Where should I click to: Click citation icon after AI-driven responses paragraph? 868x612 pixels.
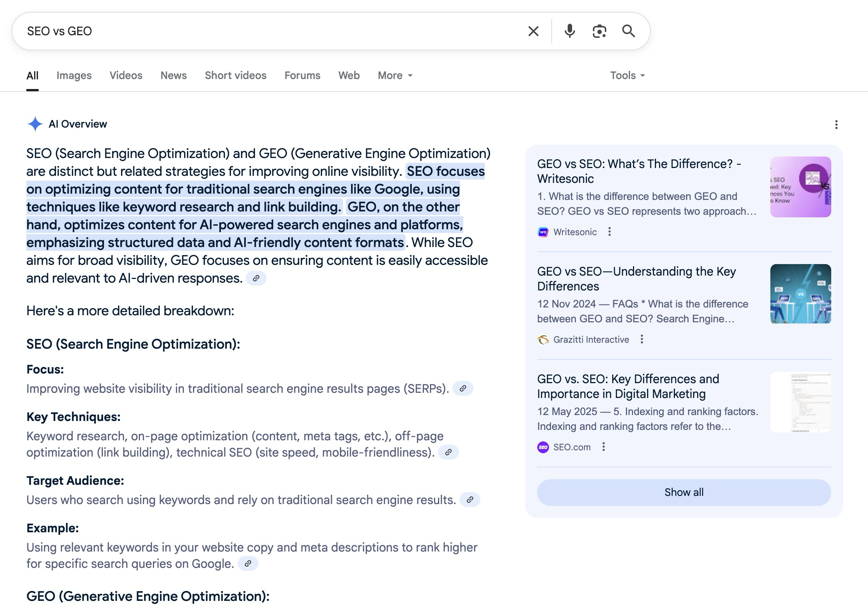(256, 279)
